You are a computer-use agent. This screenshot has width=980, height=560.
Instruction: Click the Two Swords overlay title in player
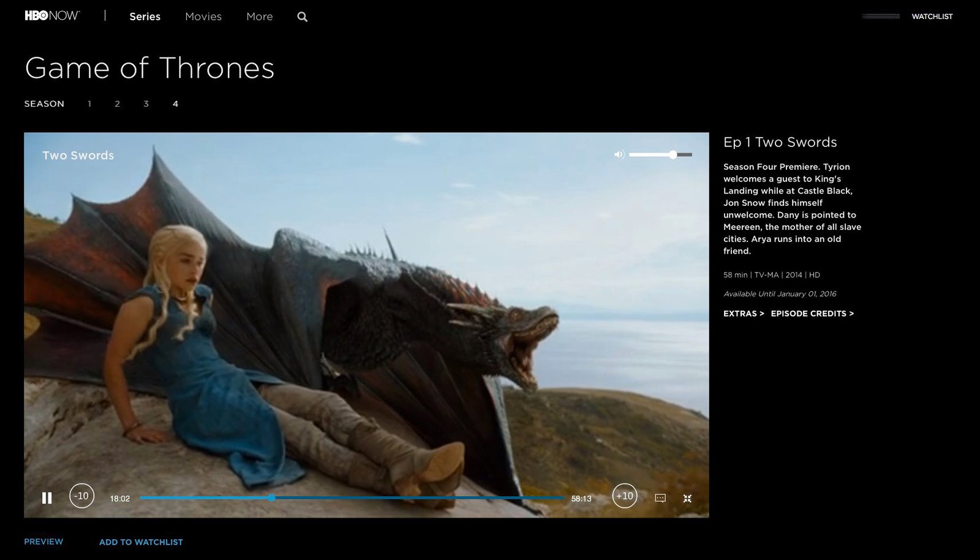78,156
